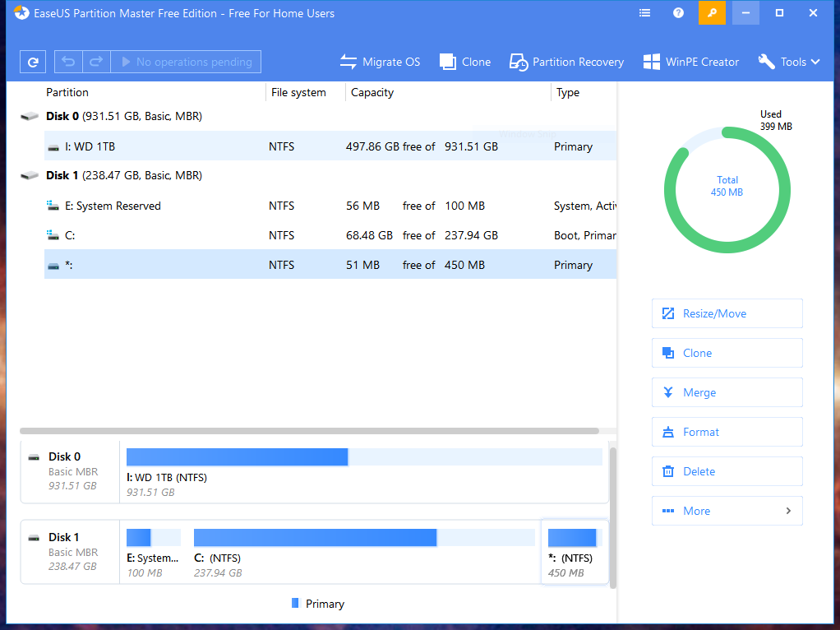Click the Primary legend color swatch
840x630 pixels.
click(x=295, y=603)
